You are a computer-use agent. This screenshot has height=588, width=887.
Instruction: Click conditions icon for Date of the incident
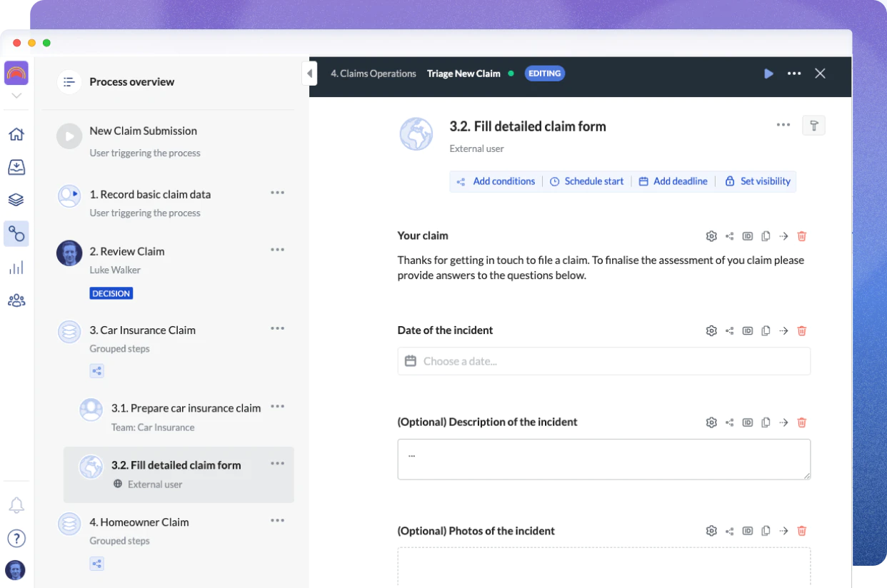coord(729,330)
